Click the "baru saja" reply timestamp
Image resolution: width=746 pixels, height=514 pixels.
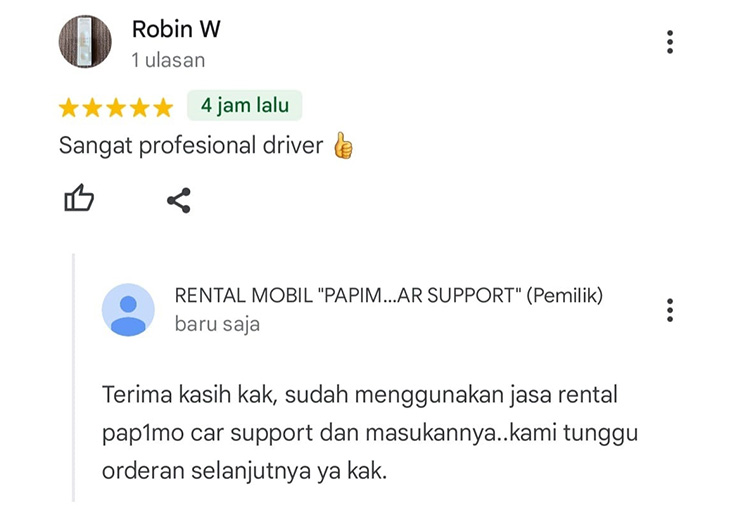pos(217,324)
